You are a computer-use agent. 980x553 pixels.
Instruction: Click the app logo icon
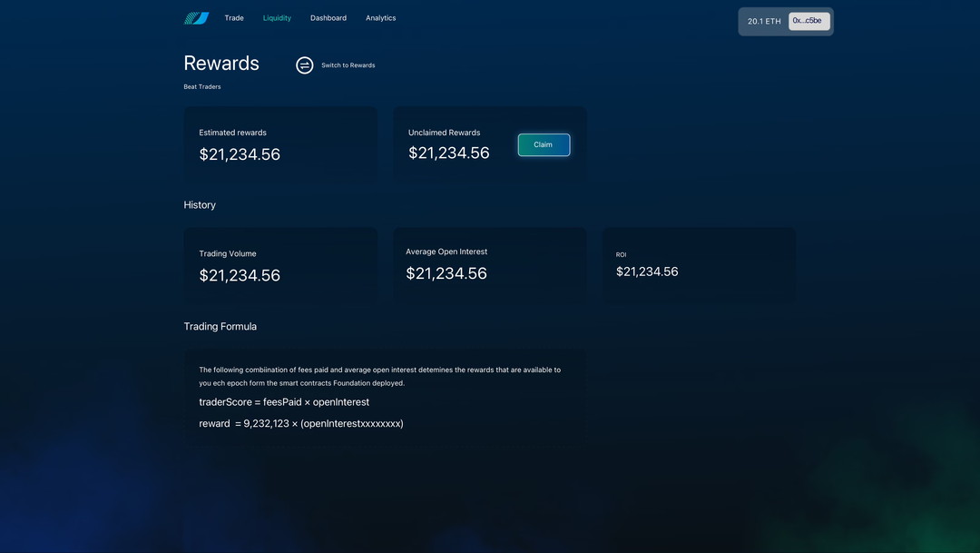coord(196,18)
